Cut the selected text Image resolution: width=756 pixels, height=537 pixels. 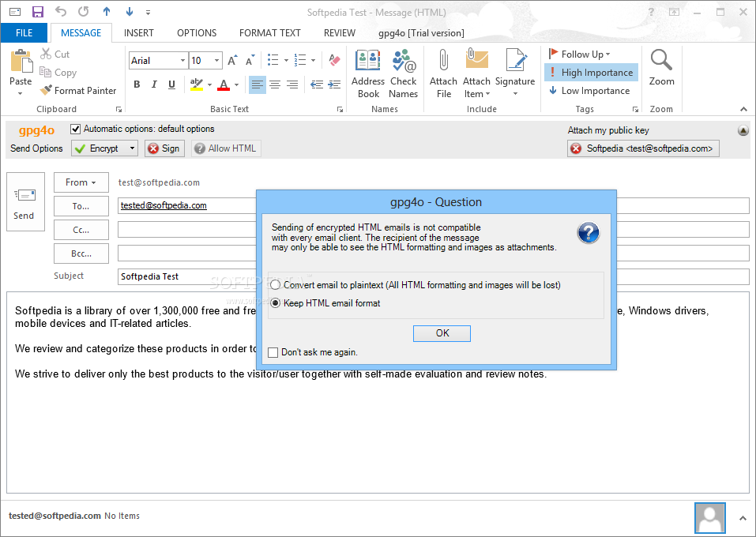click(x=55, y=54)
